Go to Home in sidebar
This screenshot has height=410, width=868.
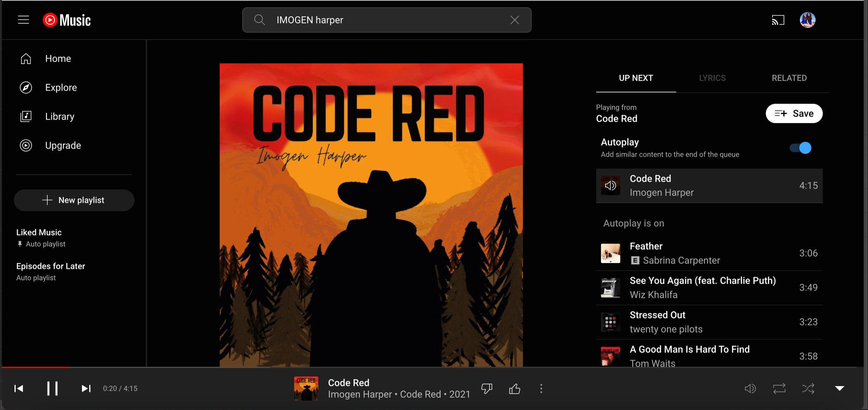click(74, 58)
